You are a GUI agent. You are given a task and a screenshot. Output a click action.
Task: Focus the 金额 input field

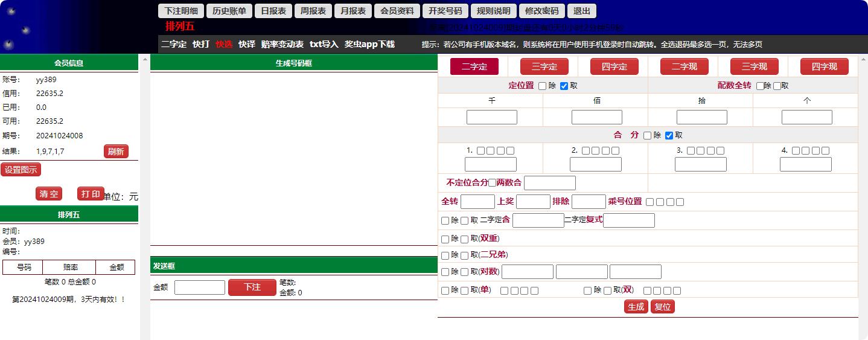point(199,287)
